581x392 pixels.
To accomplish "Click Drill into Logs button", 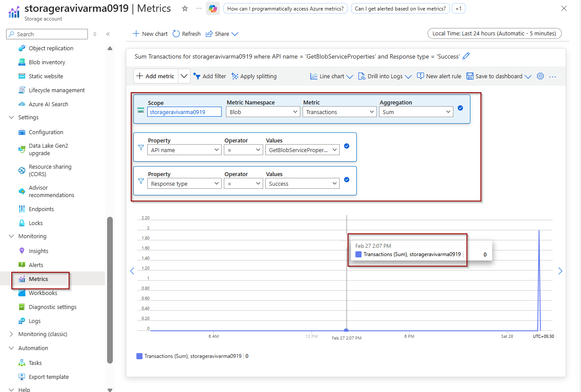I will [x=385, y=76].
